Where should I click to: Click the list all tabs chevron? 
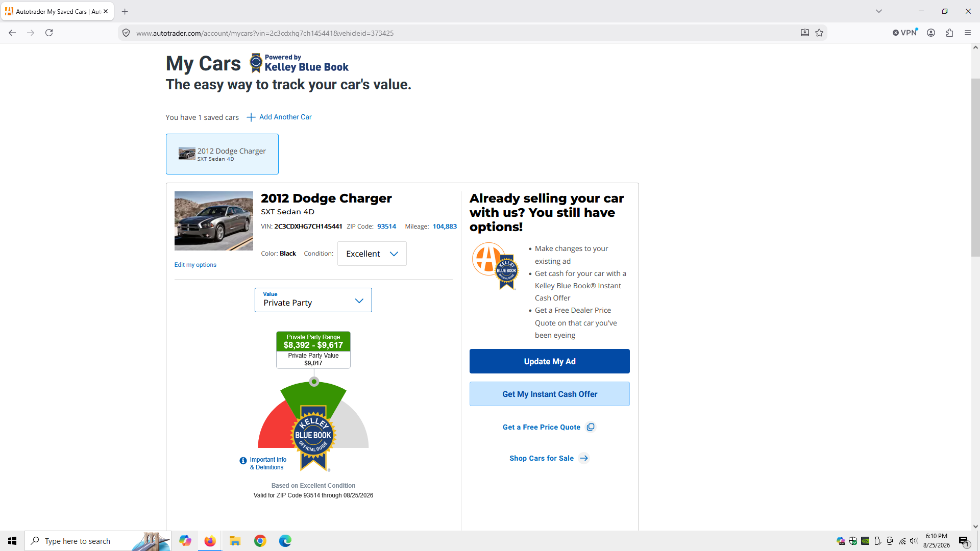click(x=879, y=11)
